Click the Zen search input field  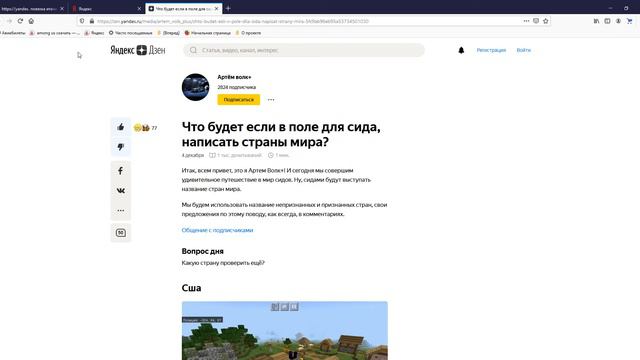pos(304,50)
